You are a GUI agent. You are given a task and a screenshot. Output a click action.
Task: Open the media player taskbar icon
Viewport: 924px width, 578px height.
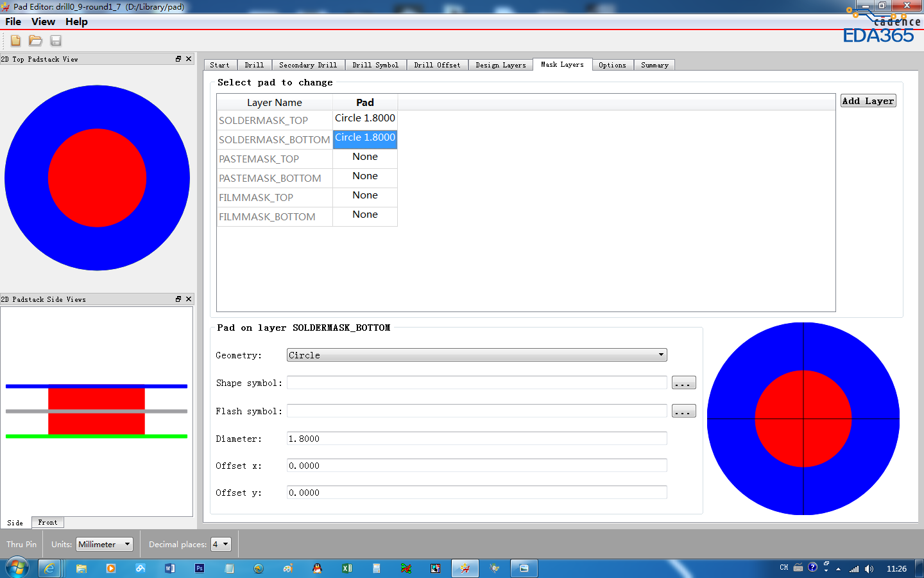(x=111, y=568)
